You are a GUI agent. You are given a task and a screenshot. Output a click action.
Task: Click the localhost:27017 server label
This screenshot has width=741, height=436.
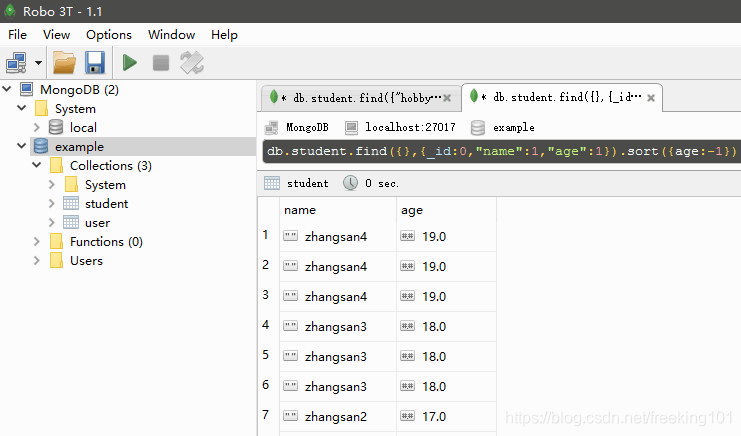410,127
